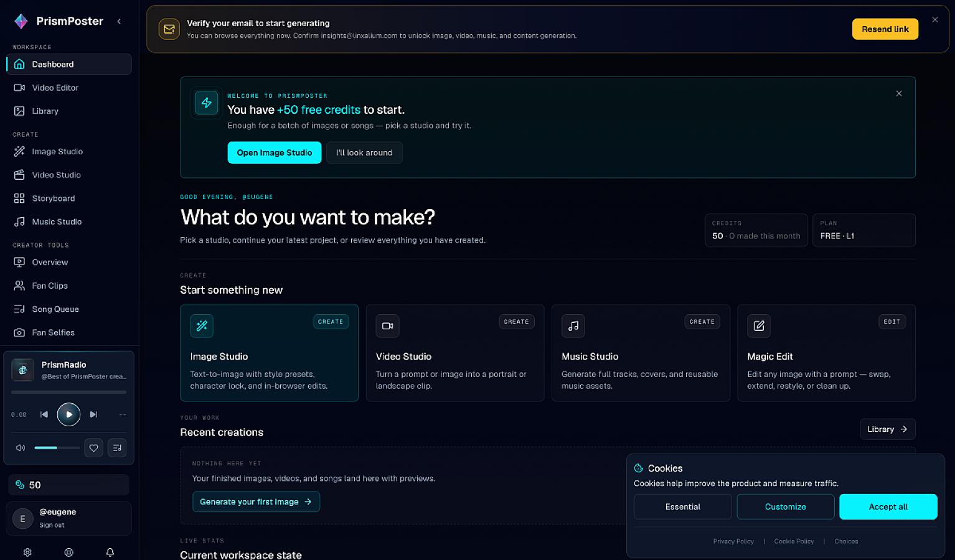Screen dimensions: 955x560
Task: Play the PrismRadio track
Action: tap(68, 414)
